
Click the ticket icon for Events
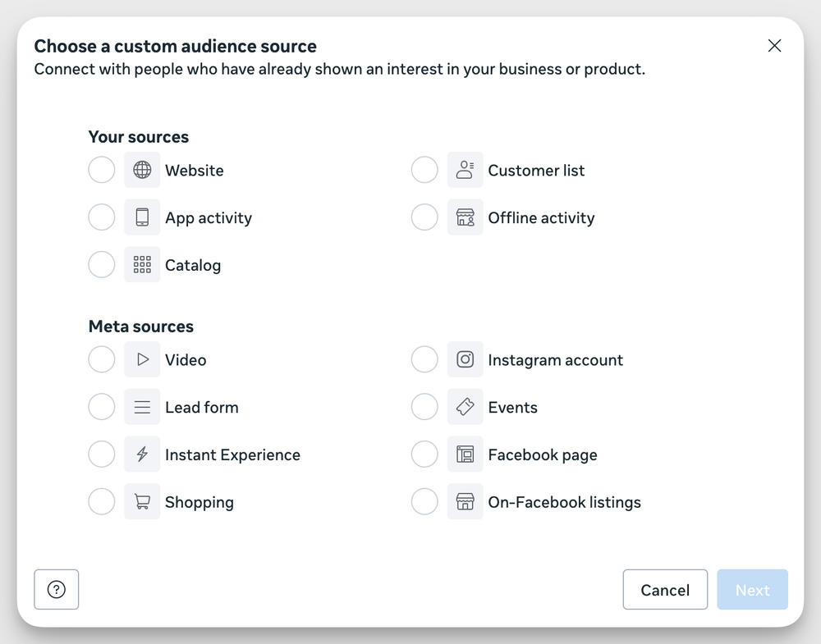point(465,408)
